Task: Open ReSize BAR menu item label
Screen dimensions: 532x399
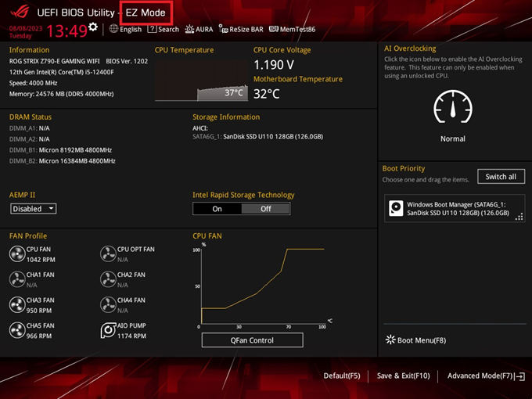Action: click(x=246, y=29)
